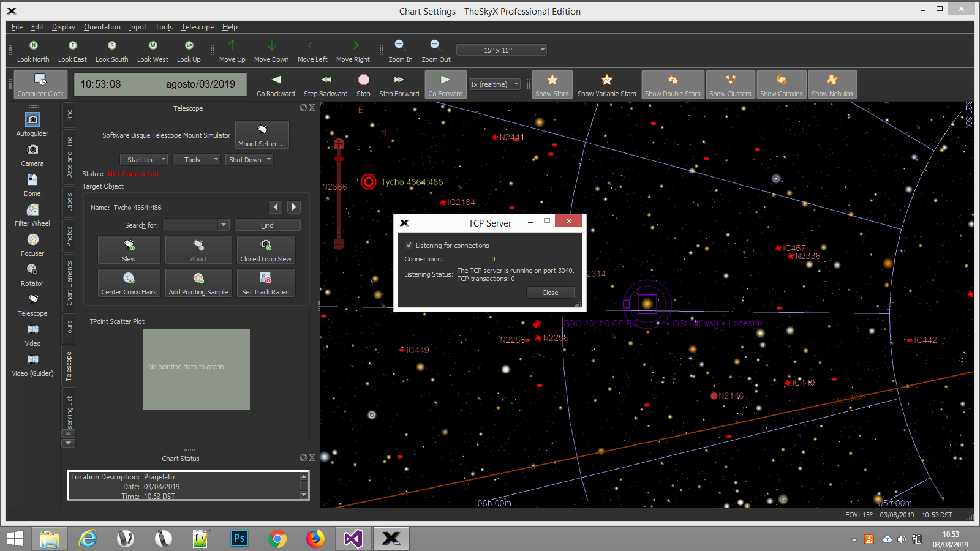Click Add Pointing Sample button

pos(198,283)
